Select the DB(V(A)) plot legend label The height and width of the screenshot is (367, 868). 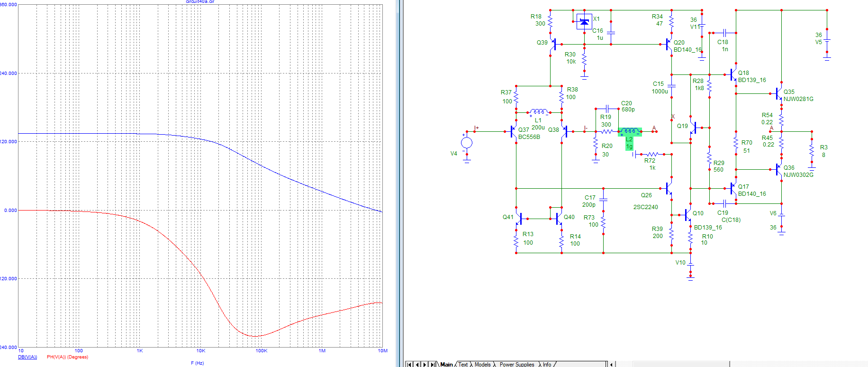(27, 357)
